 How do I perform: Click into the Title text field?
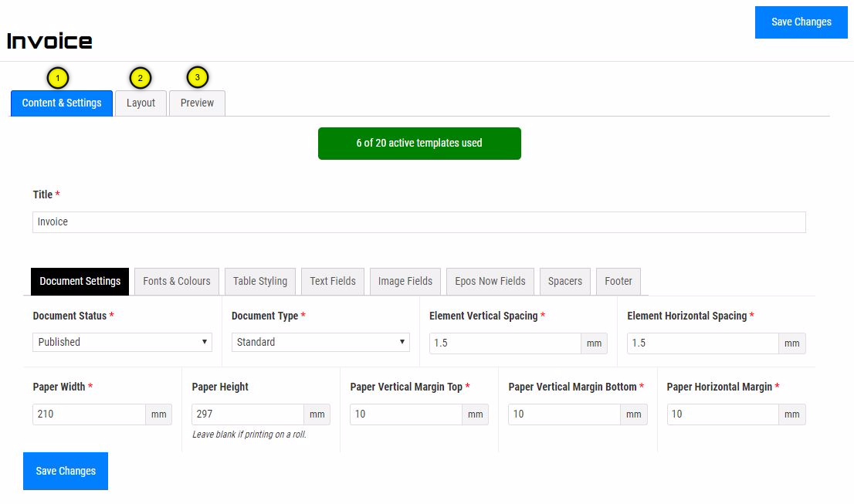(419, 222)
